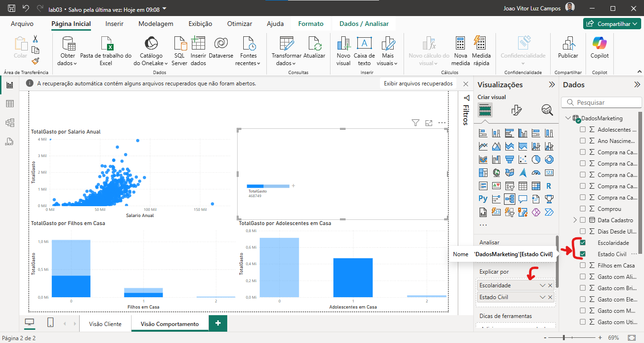Choose the Q&A speech bubble visual
This screenshot has width=644, height=343.
tap(522, 199)
